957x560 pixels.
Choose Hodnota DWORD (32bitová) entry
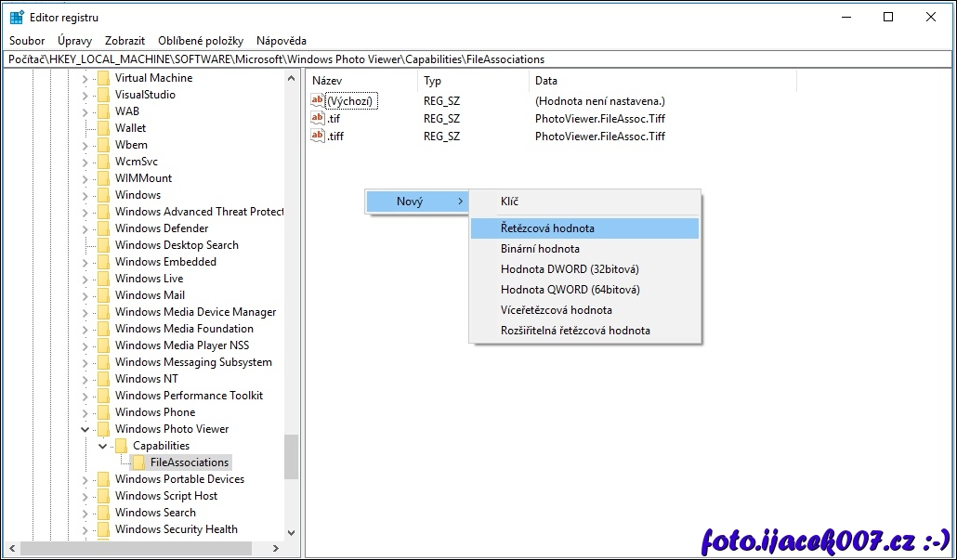569,269
